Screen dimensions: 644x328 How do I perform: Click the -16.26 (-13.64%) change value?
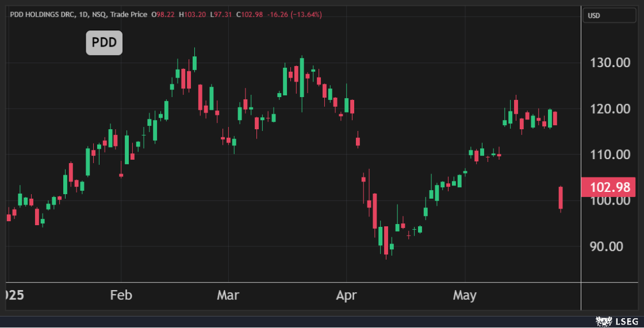[294, 14]
